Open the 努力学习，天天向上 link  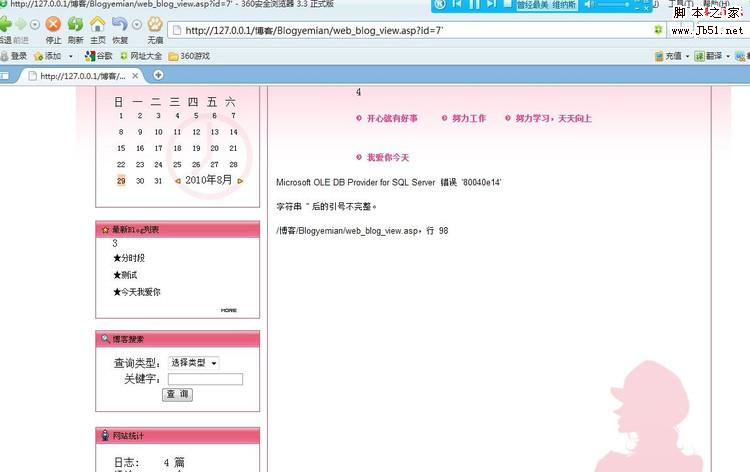tap(553, 118)
